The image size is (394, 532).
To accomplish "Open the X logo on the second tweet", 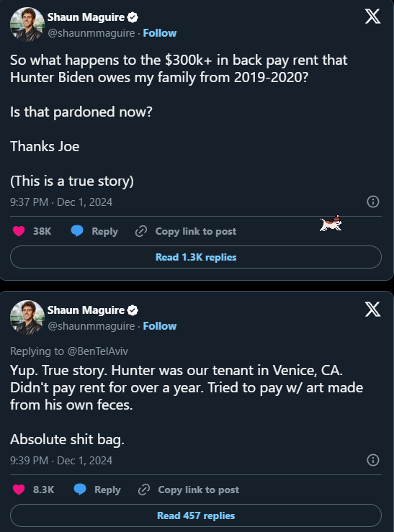I will point(372,309).
